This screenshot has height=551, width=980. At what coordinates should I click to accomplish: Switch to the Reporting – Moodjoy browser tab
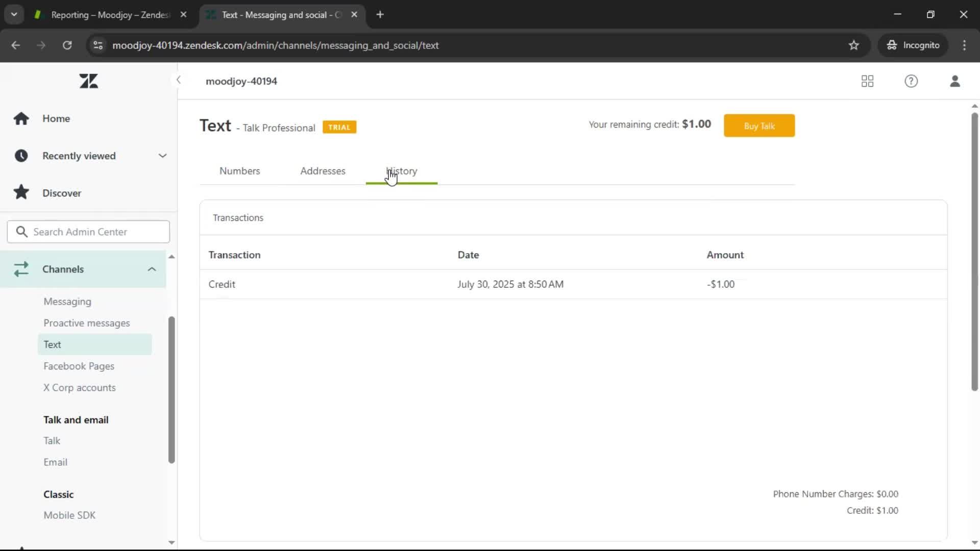click(x=110, y=15)
